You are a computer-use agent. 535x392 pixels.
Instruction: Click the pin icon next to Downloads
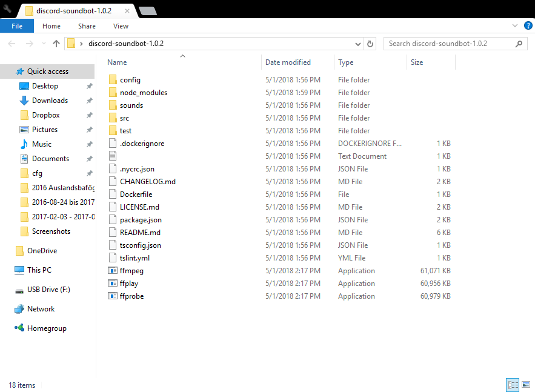tap(90, 101)
